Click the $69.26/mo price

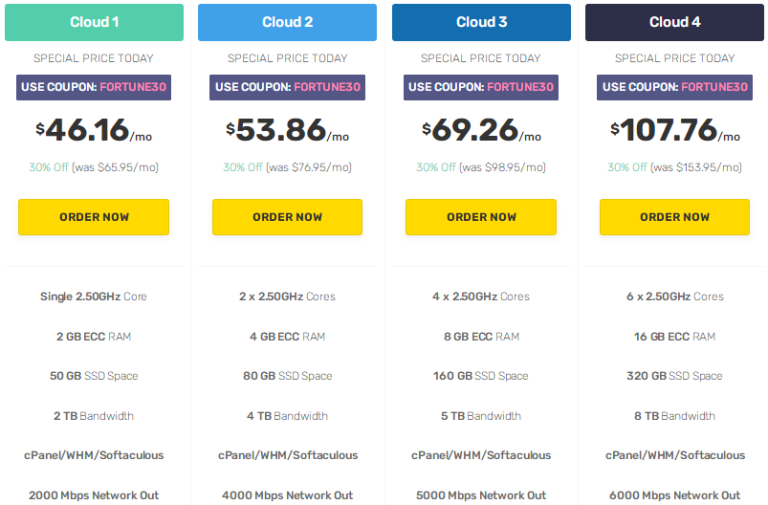tap(481, 131)
